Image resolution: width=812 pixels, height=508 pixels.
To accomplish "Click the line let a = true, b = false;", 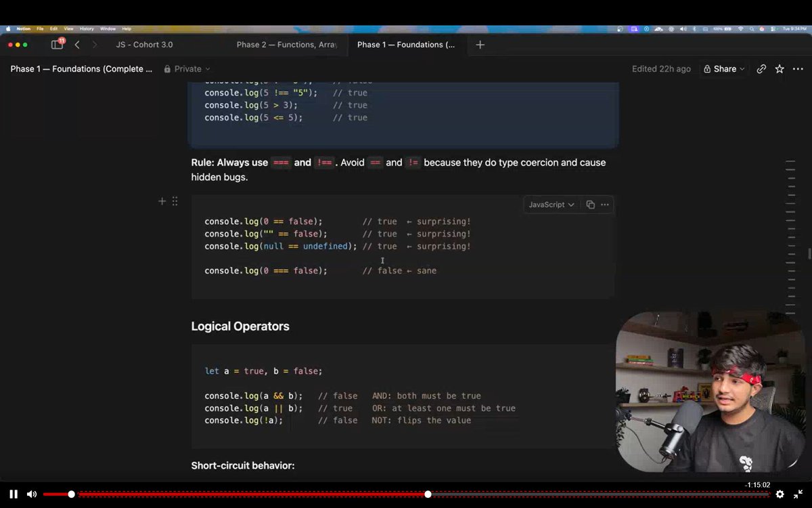I will 264,371.
